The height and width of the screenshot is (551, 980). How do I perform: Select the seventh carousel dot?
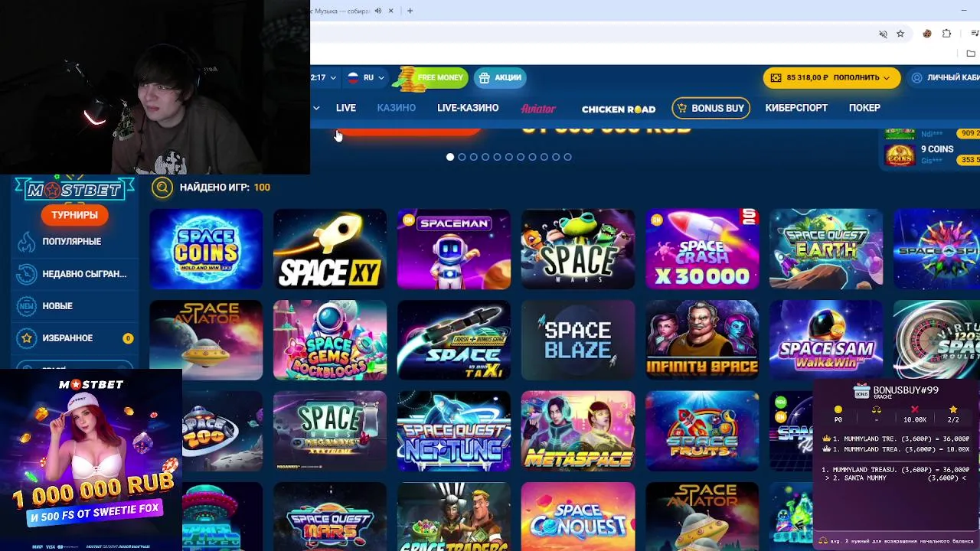(521, 157)
